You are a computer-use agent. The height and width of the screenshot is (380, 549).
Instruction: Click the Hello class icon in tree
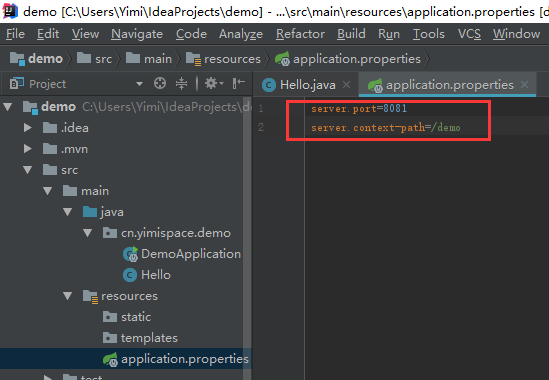130,275
